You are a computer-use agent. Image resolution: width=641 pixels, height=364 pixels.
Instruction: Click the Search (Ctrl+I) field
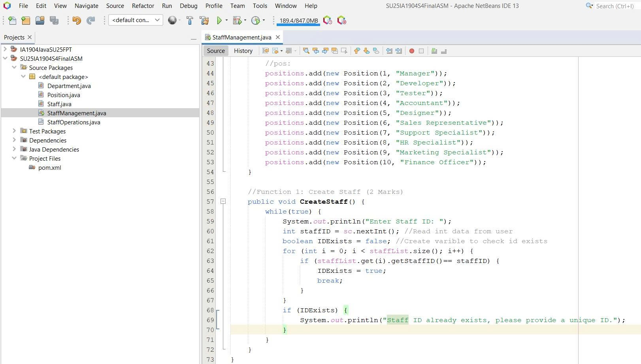[614, 6]
